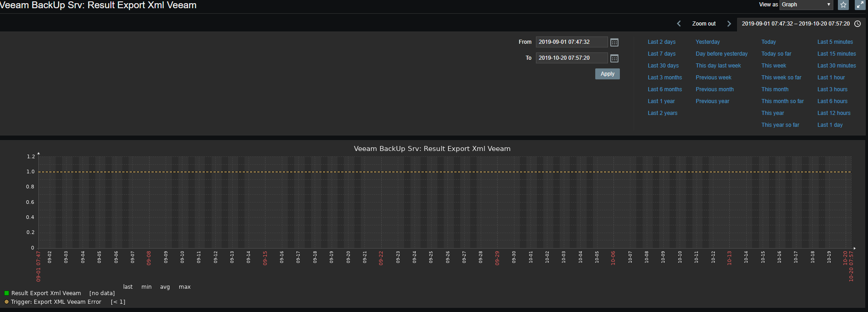Select Last 1 year range
Viewport: 868px width, 312px height.
(661, 101)
